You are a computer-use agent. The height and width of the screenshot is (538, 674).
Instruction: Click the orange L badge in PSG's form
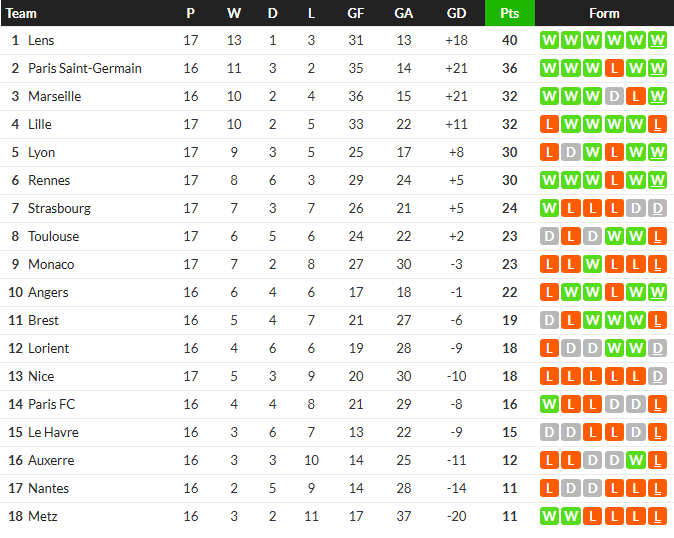click(x=614, y=68)
